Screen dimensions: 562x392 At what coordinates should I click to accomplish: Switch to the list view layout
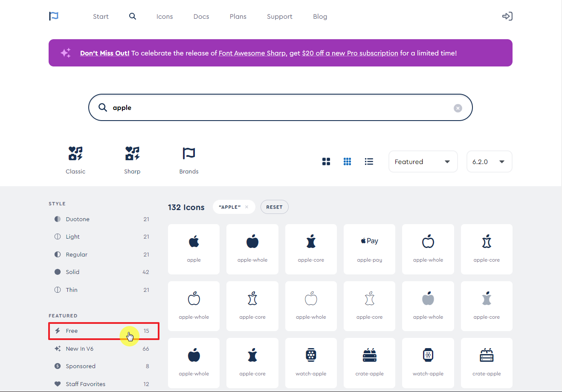point(369,161)
